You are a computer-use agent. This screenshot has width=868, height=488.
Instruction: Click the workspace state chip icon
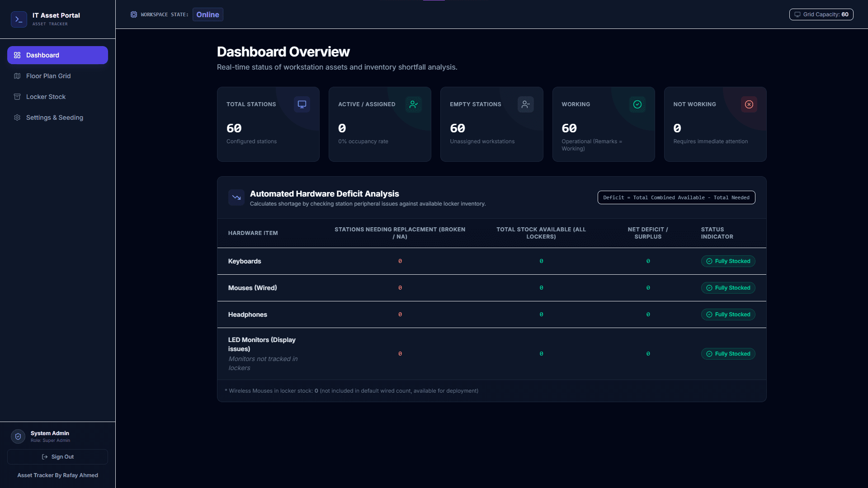pos(134,14)
